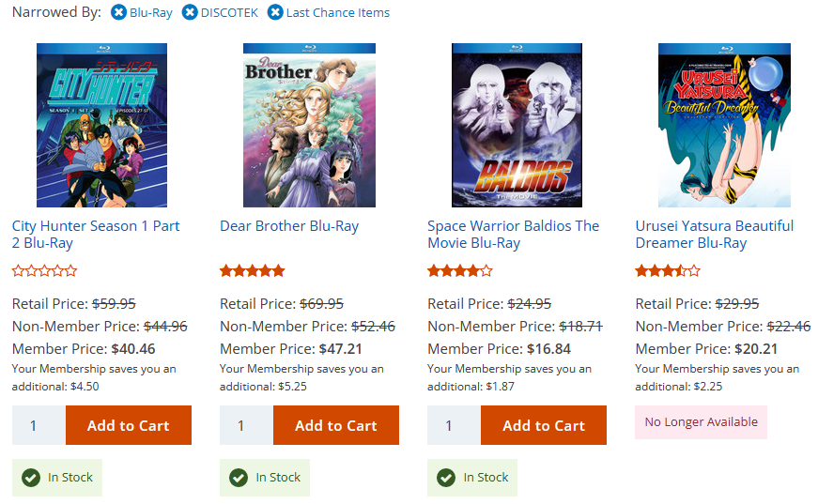Click Urusei Yatsura star rating
The height and width of the screenshot is (504, 818).
(x=667, y=271)
